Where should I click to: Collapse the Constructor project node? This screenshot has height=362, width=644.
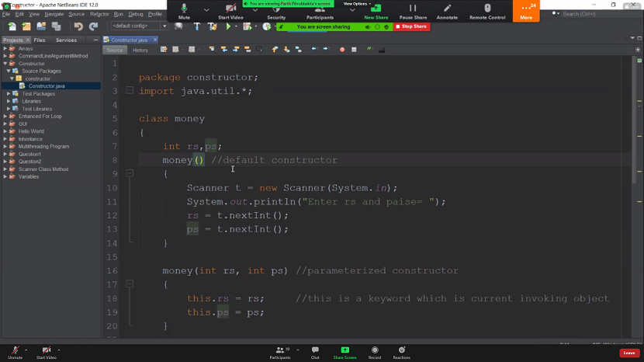click(x=5, y=64)
